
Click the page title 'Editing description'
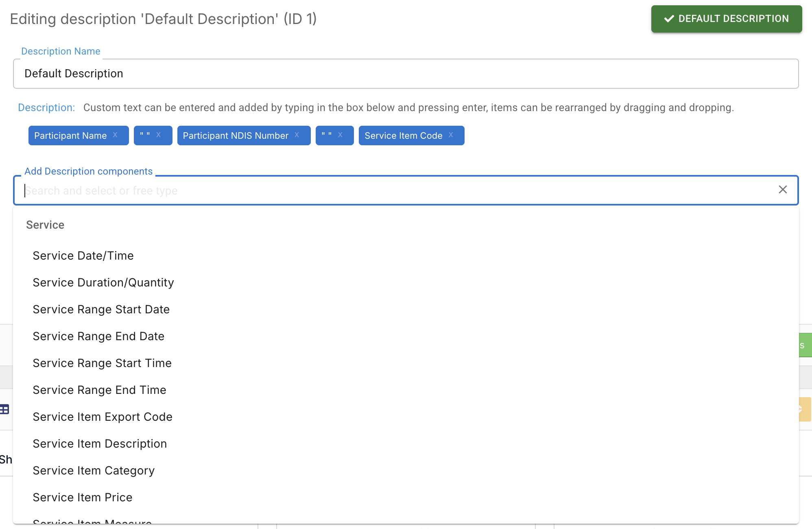pyautogui.click(x=163, y=19)
